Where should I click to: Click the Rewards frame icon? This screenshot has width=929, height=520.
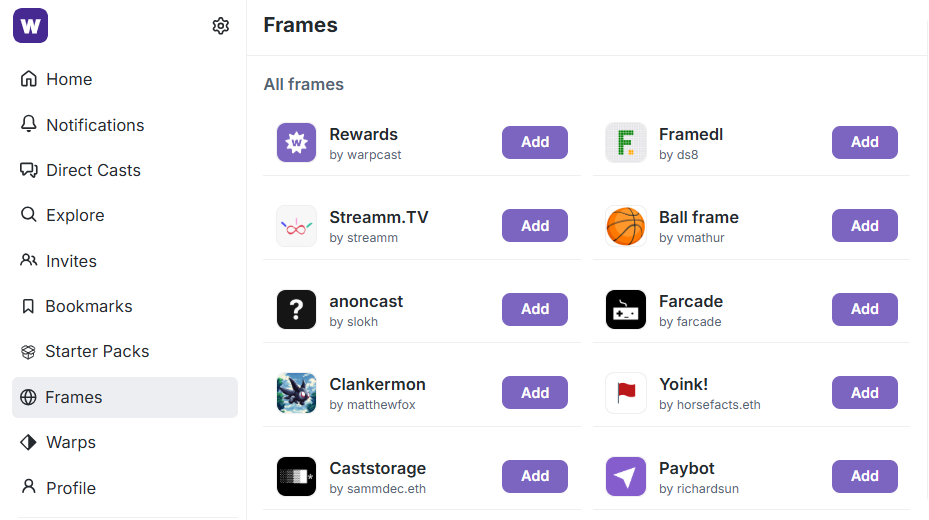pyautogui.click(x=296, y=143)
